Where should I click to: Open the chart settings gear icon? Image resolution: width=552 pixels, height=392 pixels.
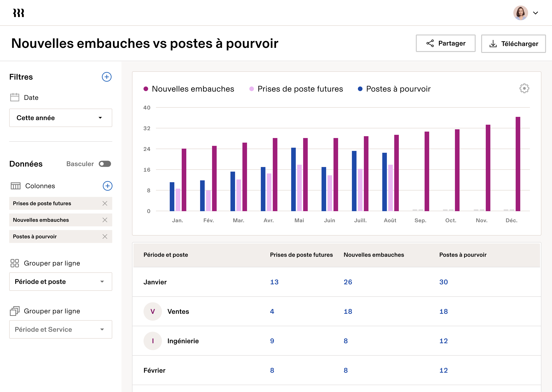(524, 88)
